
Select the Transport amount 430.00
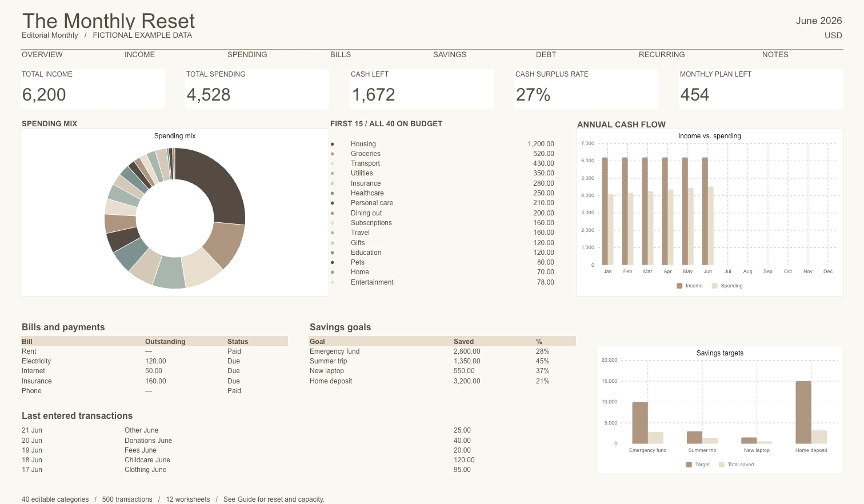click(543, 163)
